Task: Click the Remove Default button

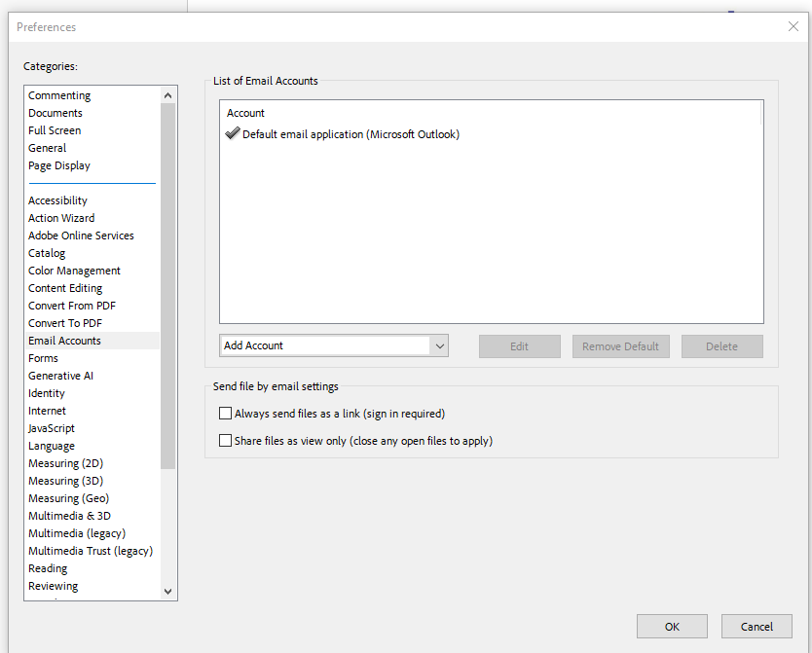Action: [620, 345]
